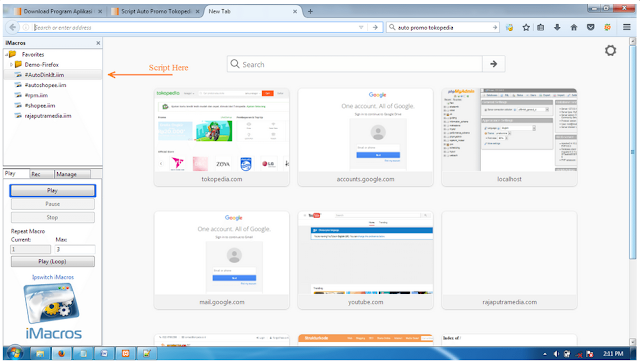Open File Explorer from the taskbar
The width and height of the screenshot is (640, 363).
point(40,354)
